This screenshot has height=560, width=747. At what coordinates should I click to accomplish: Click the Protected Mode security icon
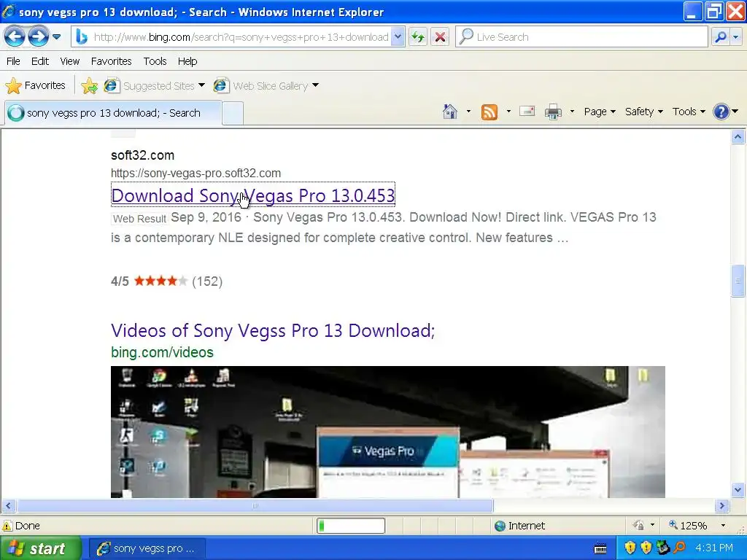[x=638, y=526]
